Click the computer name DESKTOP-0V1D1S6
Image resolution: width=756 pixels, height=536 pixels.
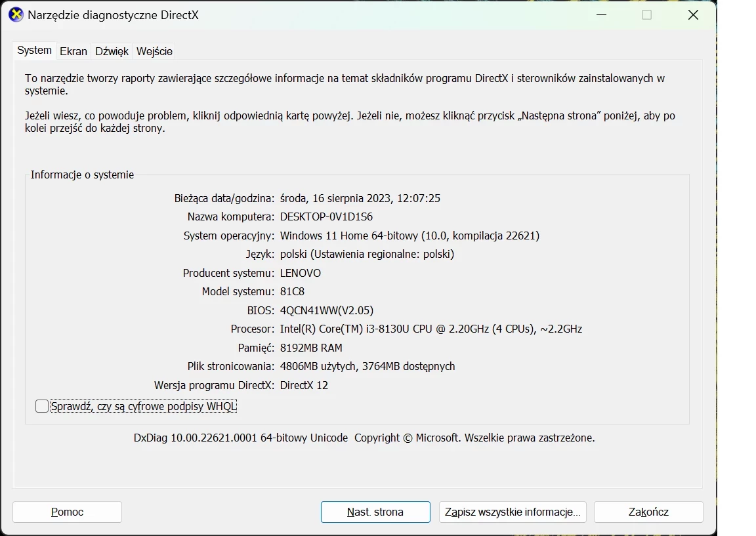tap(326, 216)
